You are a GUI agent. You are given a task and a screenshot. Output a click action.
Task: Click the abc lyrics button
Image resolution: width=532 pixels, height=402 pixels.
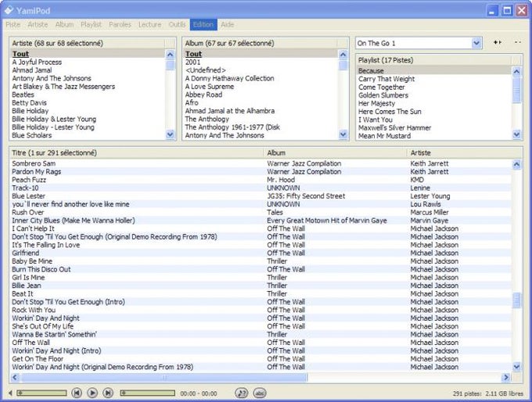click(260, 393)
